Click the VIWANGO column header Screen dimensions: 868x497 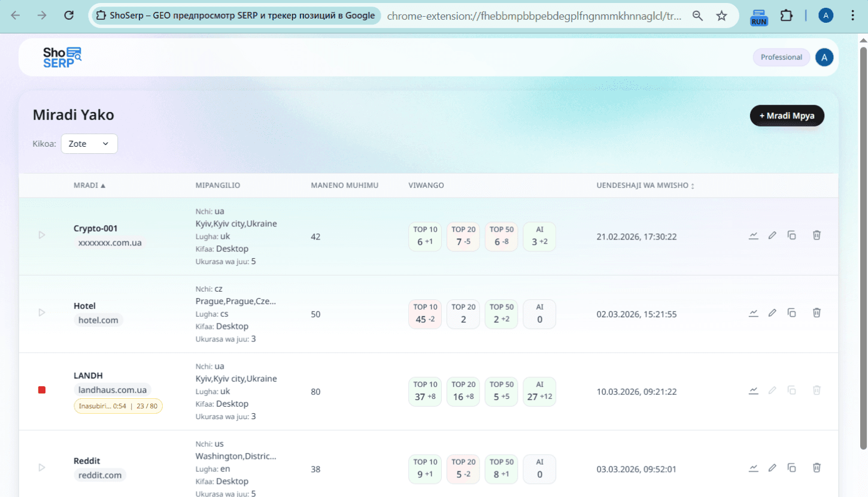click(426, 186)
